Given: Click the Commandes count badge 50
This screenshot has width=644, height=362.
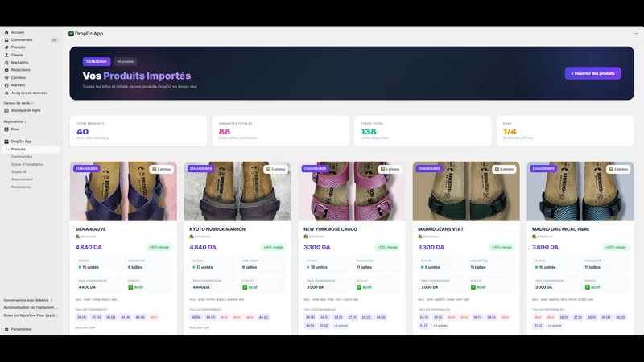Looking at the screenshot, I should (x=54, y=39).
